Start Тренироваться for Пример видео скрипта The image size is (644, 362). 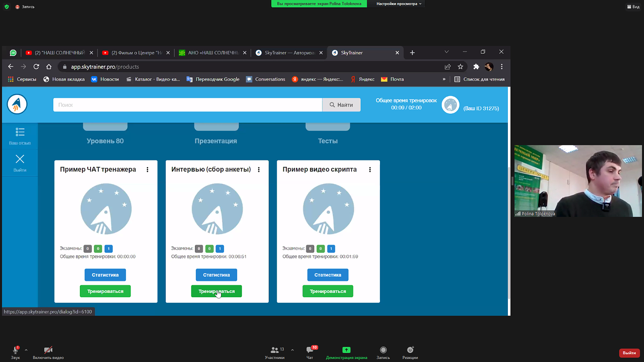tap(328, 291)
